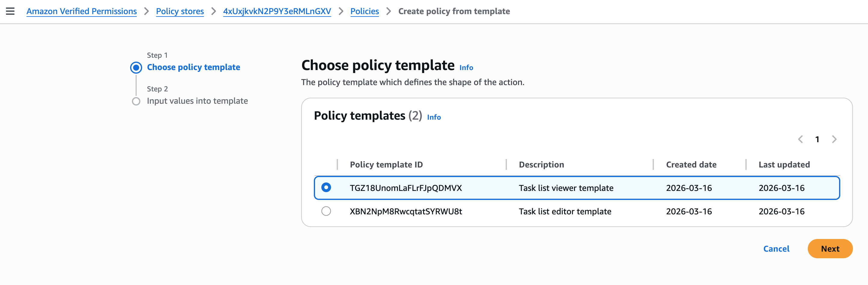Click the XBN2NpM8RwcqtatSYRWU8t template row
Image resolution: width=868 pixels, height=285 pixels.
tap(406, 211)
